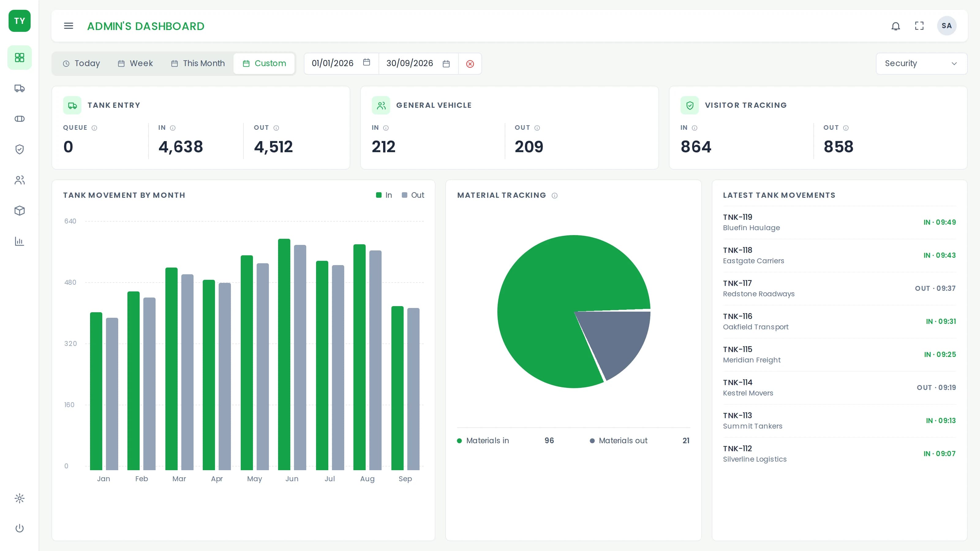The image size is (980, 551).
Task: Click the General Vehicle OUT info icon
Action: pos(537,128)
